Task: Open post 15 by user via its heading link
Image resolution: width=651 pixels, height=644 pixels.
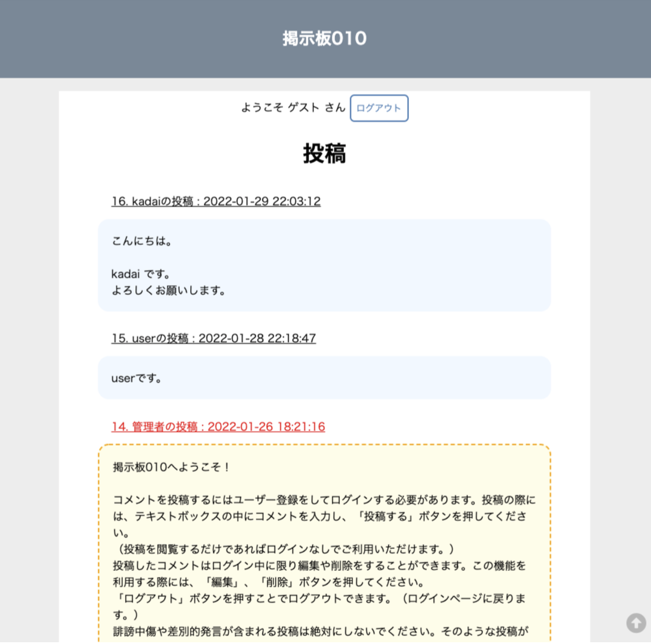Action: (x=212, y=338)
